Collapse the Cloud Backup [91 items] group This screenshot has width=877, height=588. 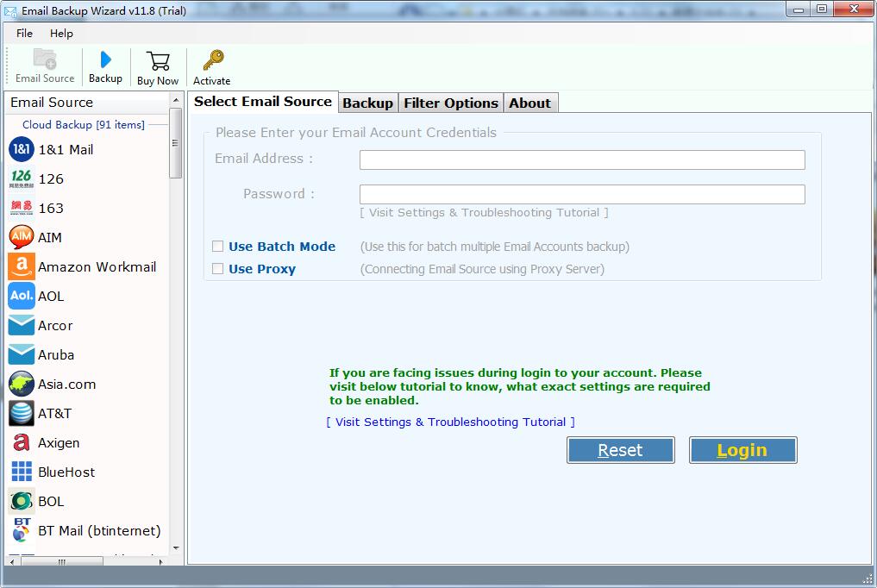coord(84,125)
